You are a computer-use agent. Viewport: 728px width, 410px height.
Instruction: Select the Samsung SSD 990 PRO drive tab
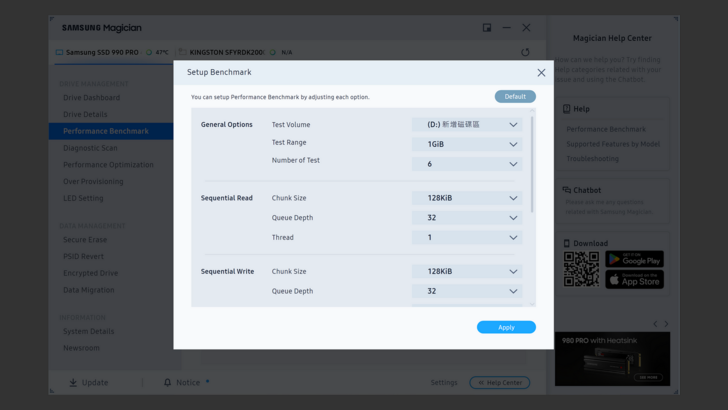(x=112, y=52)
